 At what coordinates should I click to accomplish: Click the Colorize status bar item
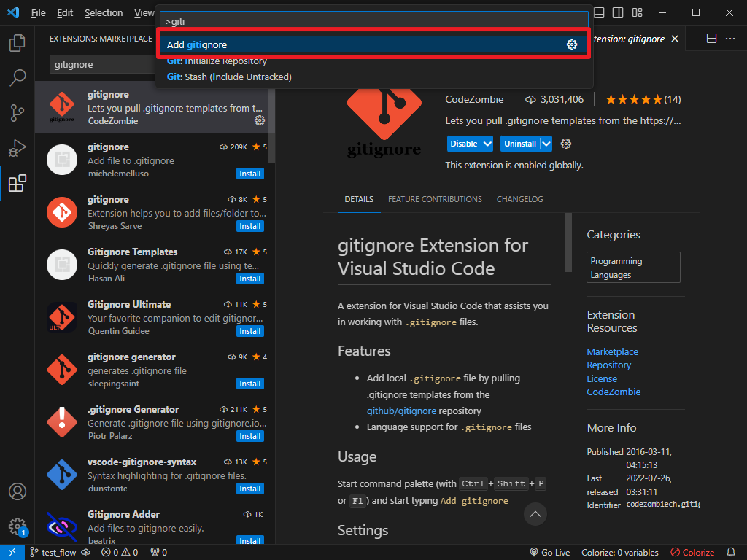pyautogui.click(x=692, y=553)
